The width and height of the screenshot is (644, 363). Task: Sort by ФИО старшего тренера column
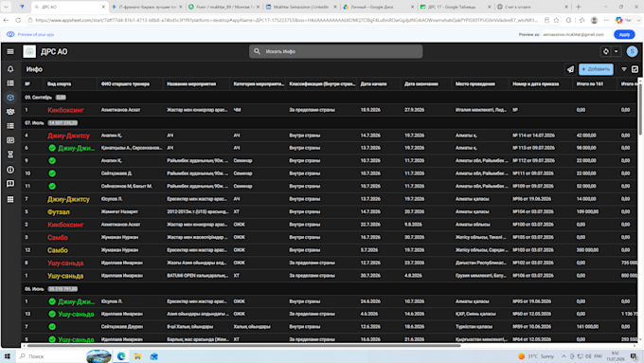125,83
